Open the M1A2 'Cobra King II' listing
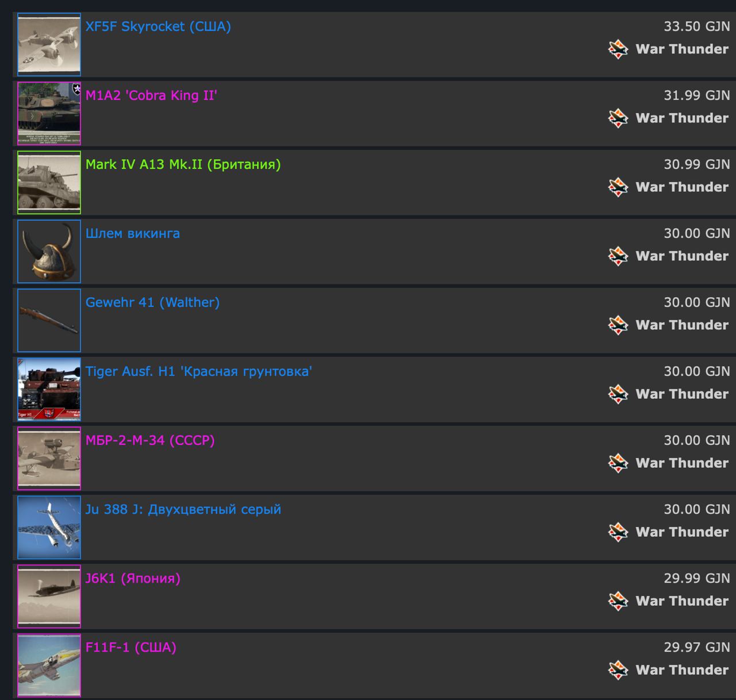 click(151, 95)
